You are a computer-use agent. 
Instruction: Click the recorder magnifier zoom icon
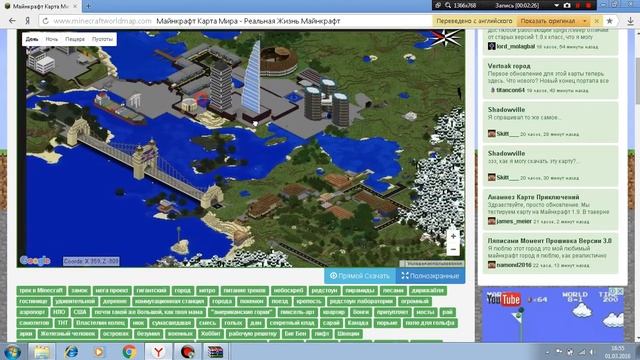click(x=448, y=6)
